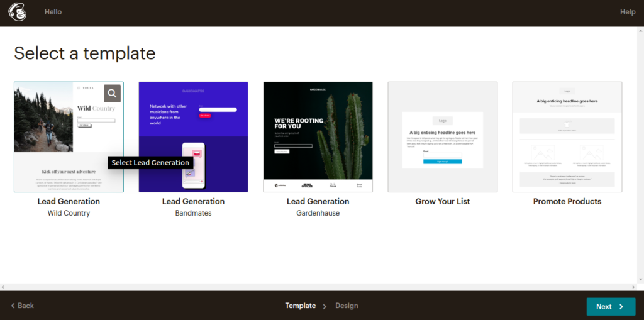The width and height of the screenshot is (644, 320).
Task: Select the Design step in breadcrumb
Action: click(x=347, y=306)
